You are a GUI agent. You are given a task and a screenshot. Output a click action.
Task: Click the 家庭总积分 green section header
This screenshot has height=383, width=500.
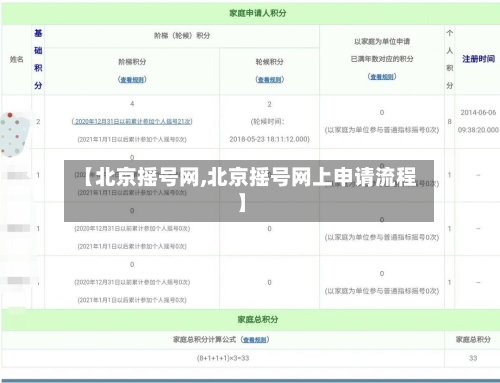(x=258, y=319)
